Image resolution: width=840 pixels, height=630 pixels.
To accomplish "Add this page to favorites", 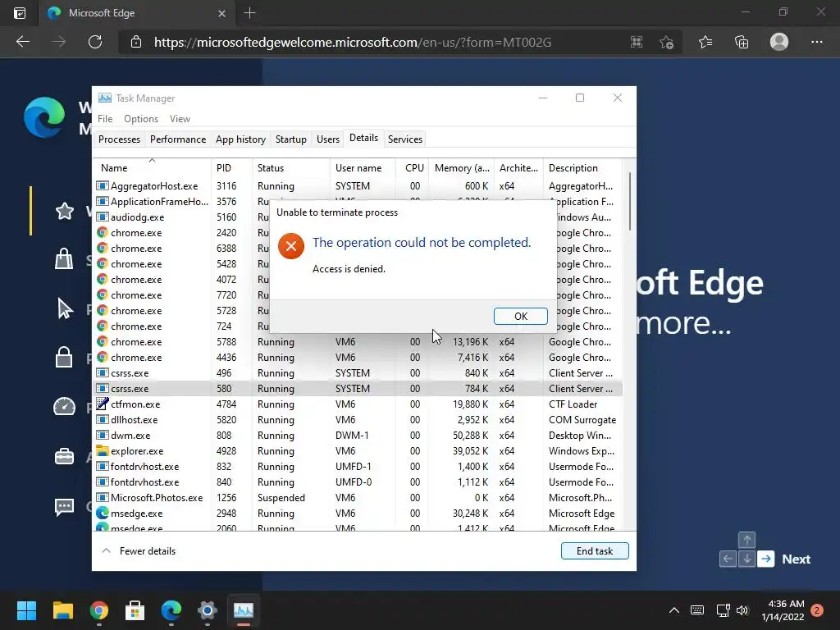I will [666, 43].
